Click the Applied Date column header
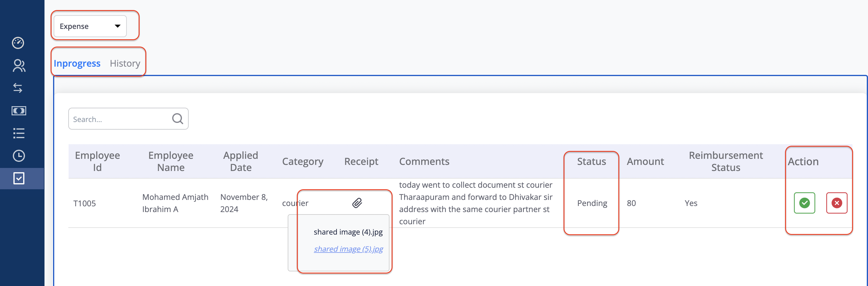 (240, 162)
